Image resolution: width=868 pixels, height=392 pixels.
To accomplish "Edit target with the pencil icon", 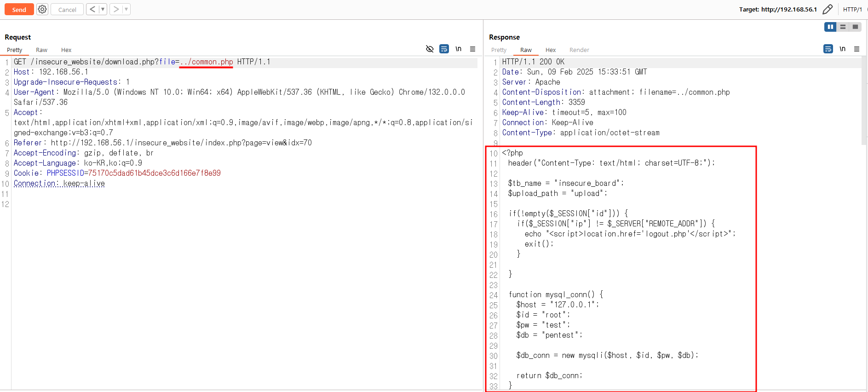I will pos(828,9).
